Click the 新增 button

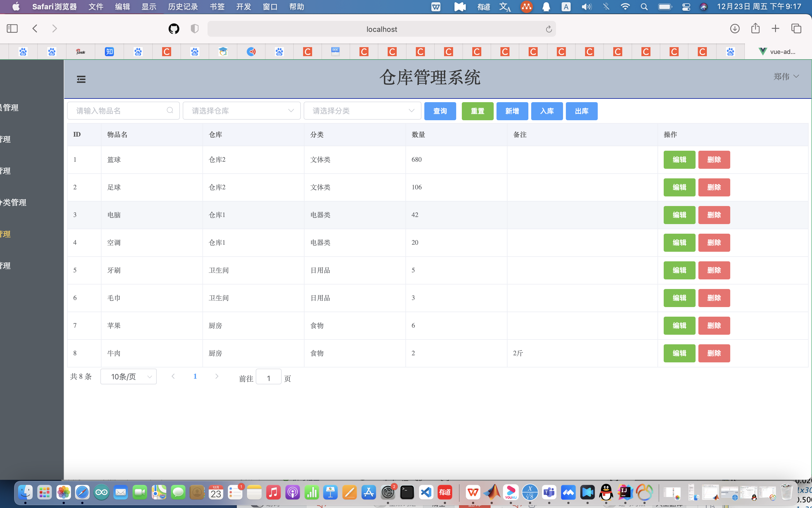tap(512, 111)
